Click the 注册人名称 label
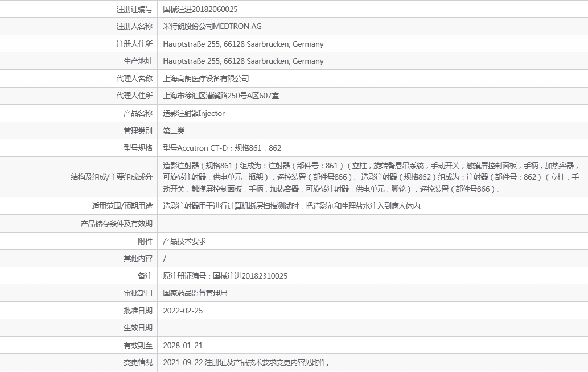The width and height of the screenshot is (588, 372). pyautogui.click(x=134, y=26)
